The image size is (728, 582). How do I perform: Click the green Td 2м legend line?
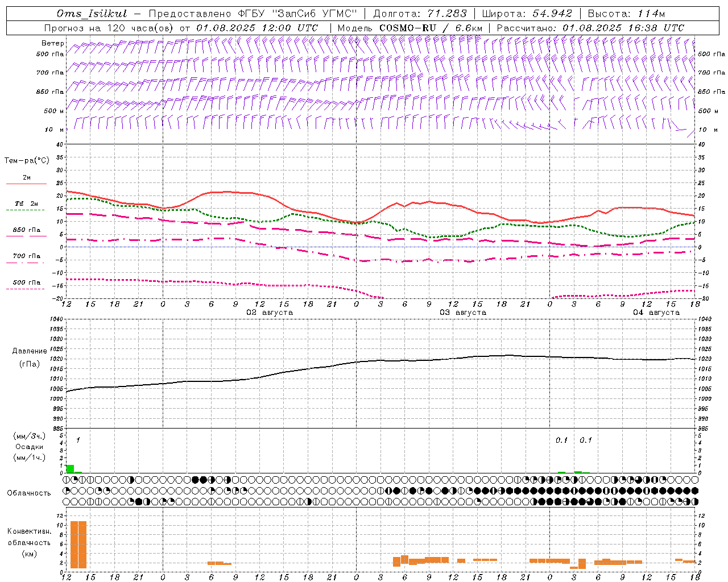click(26, 210)
